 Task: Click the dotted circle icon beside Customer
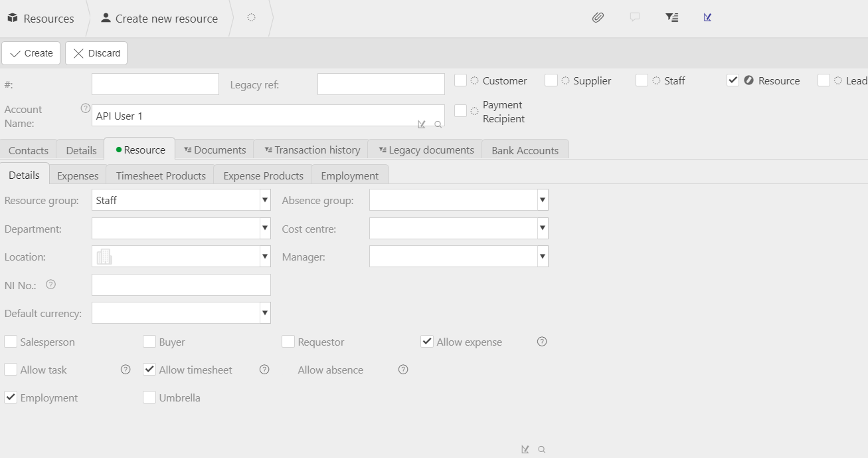pyautogui.click(x=475, y=80)
